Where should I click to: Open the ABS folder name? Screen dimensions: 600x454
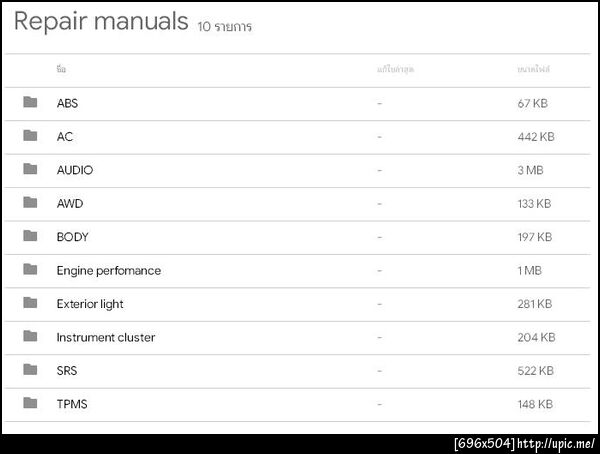pos(67,103)
